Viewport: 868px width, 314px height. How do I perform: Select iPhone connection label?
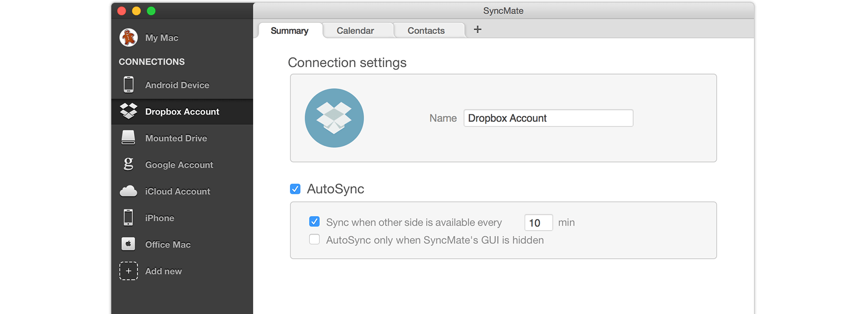(x=160, y=218)
